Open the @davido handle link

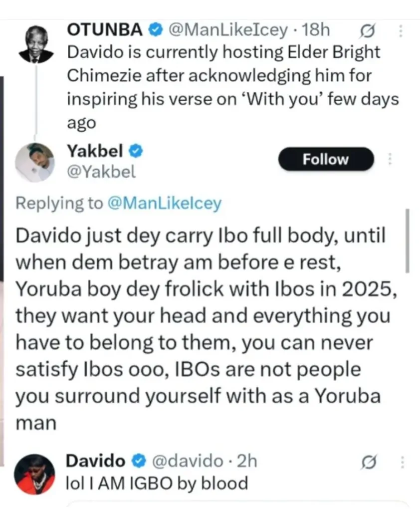(x=188, y=461)
